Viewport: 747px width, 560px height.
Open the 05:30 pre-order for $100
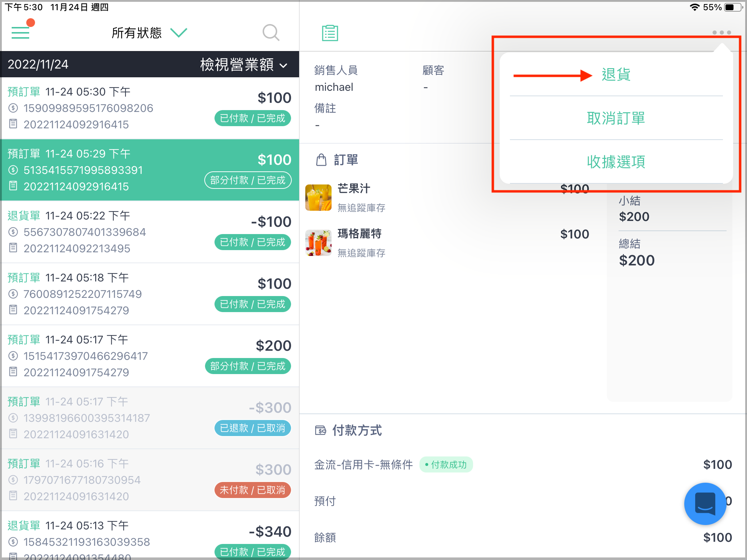(150, 108)
